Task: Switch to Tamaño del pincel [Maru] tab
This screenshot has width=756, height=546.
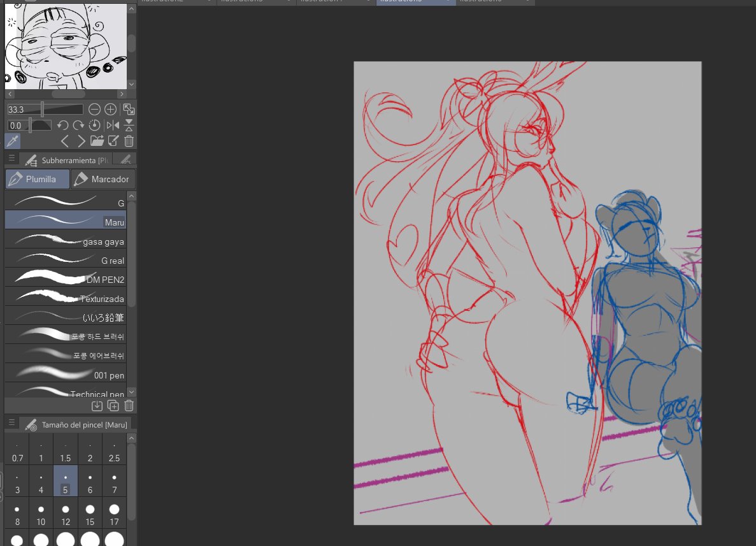Action: pos(76,424)
